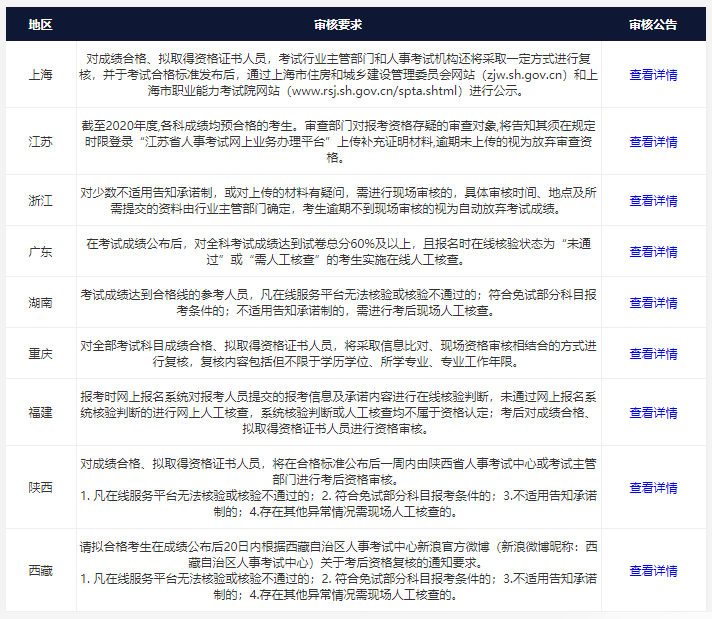Open 查看详情 link for 上海
This screenshot has width=712, height=619.
point(653,75)
